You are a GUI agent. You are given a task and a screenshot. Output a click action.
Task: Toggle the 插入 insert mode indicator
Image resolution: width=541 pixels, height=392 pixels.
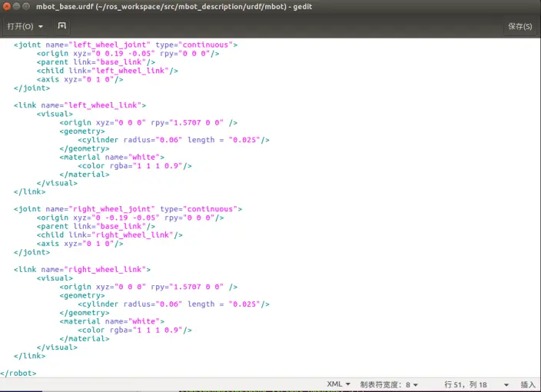(x=528, y=384)
